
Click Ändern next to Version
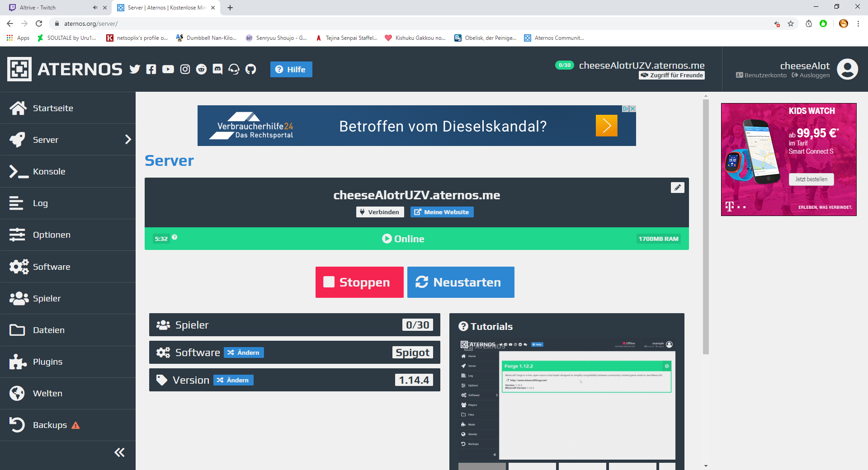coord(233,380)
